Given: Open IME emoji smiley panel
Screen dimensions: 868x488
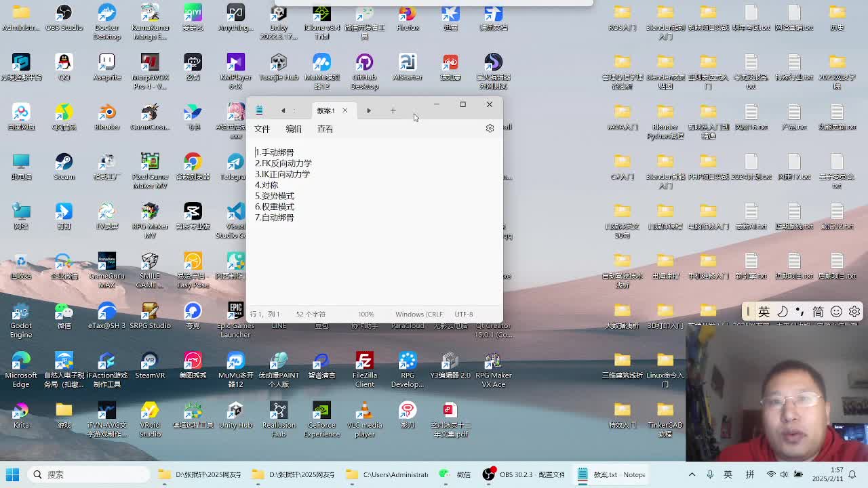Looking at the screenshot, I should 836,312.
